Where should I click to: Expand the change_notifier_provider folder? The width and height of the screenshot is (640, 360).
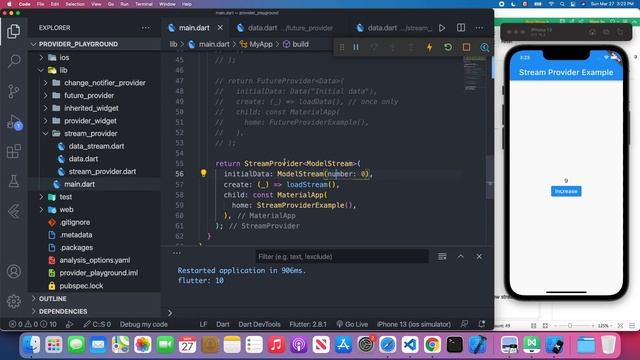(104, 83)
